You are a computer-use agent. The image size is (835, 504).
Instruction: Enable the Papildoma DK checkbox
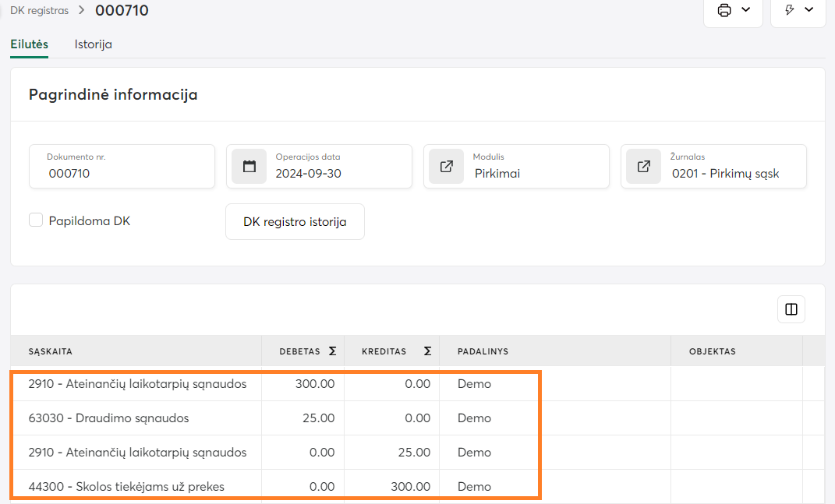[x=36, y=220]
